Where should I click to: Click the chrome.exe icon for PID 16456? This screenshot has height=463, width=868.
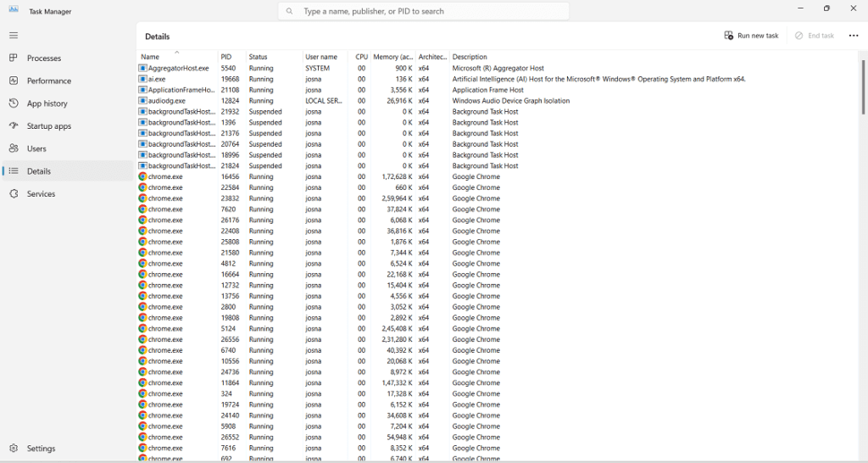point(142,177)
